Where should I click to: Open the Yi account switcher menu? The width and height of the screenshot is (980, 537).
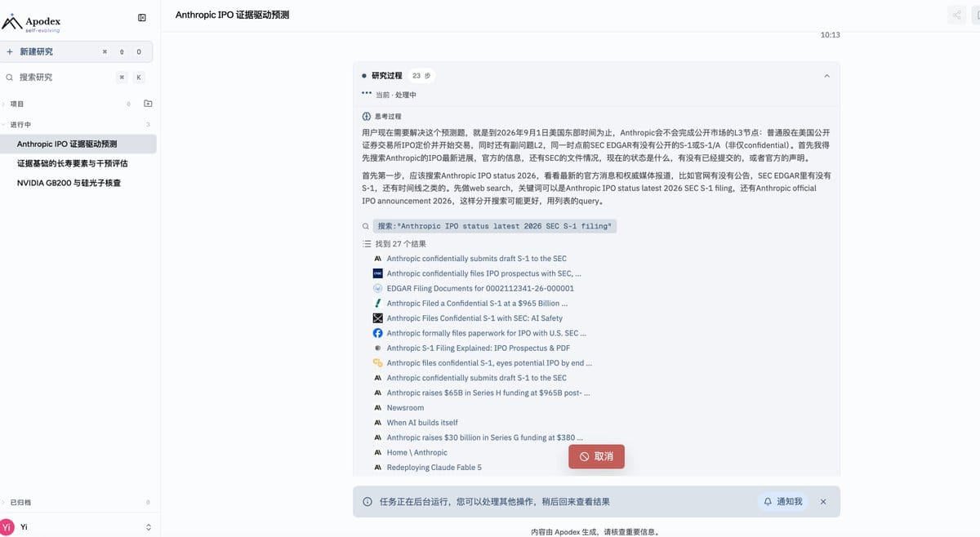click(148, 527)
